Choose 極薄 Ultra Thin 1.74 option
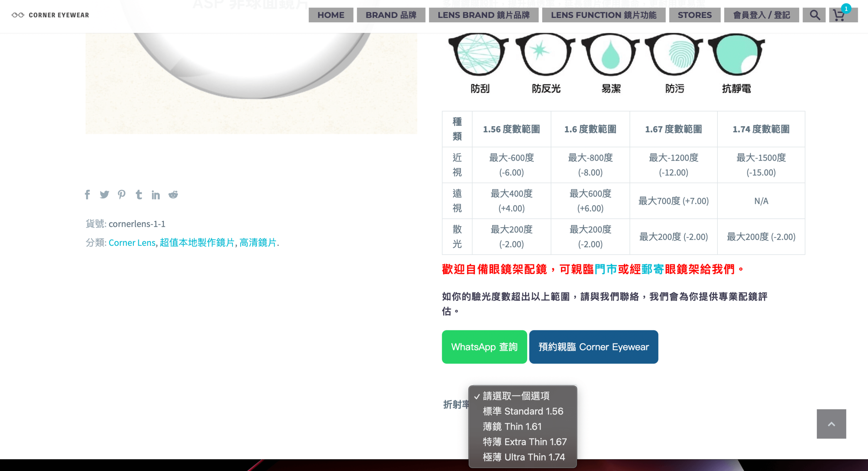Viewport: 868px width, 471px height. (523, 457)
